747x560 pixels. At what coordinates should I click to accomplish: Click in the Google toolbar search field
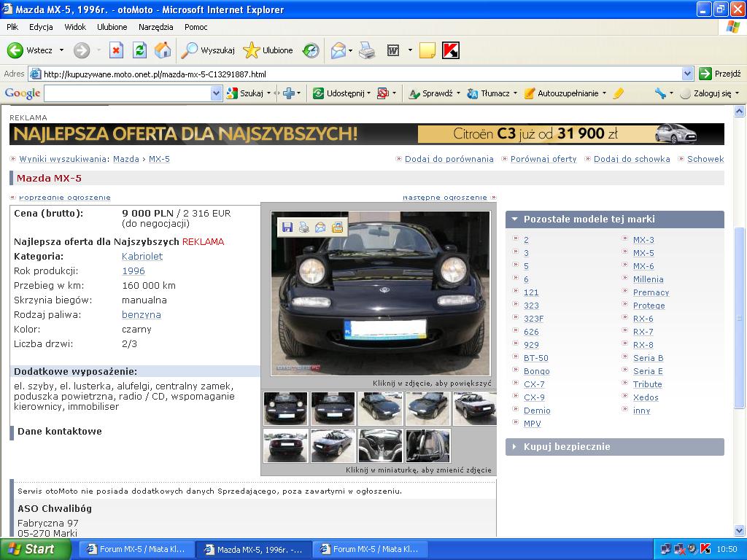(x=128, y=93)
